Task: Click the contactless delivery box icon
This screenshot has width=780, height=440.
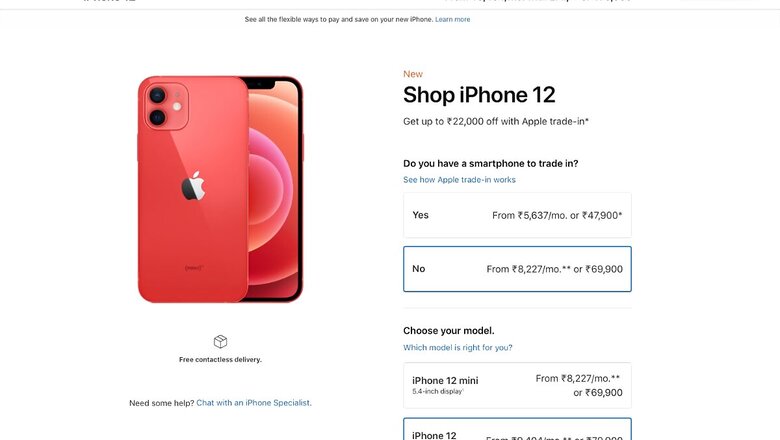Action: (x=220, y=342)
